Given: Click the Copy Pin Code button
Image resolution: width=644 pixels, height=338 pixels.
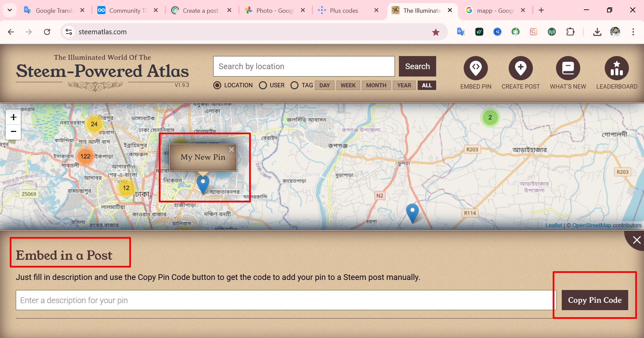Looking at the screenshot, I should pyautogui.click(x=595, y=300).
